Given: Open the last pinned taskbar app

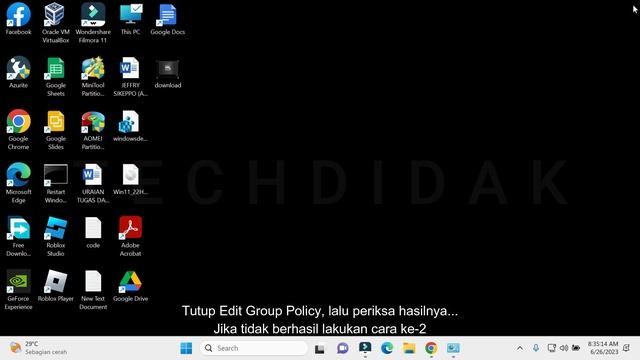Looking at the screenshot, I should 453,348.
